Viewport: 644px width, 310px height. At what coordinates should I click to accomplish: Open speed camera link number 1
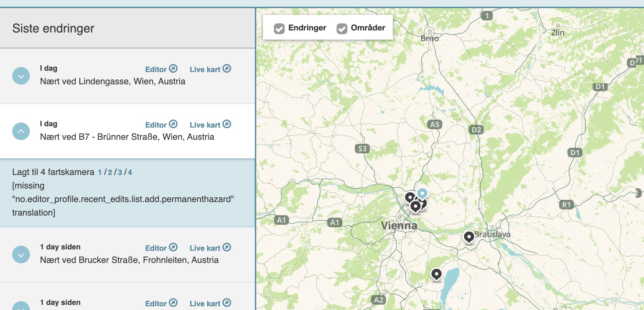100,172
